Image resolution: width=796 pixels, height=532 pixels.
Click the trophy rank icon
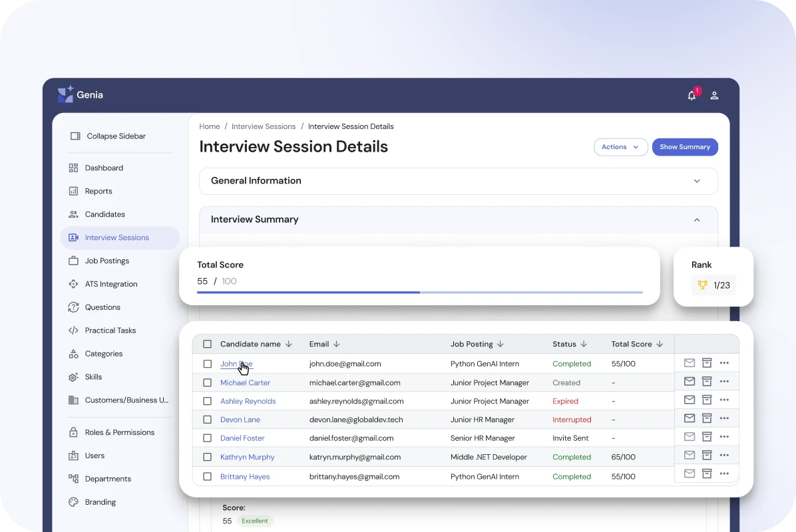pos(702,285)
